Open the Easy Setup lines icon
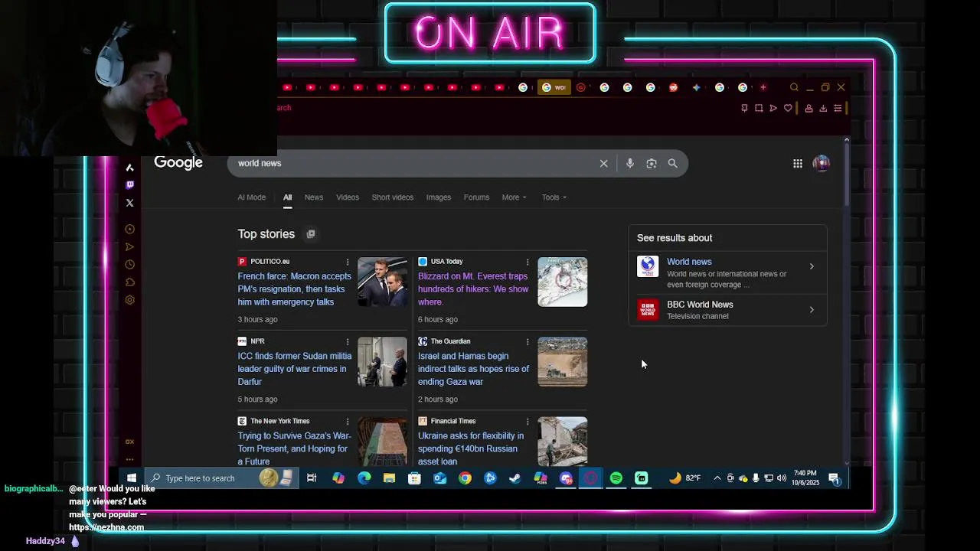The width and height of the screenshot is (980, 551). [838, 108]
